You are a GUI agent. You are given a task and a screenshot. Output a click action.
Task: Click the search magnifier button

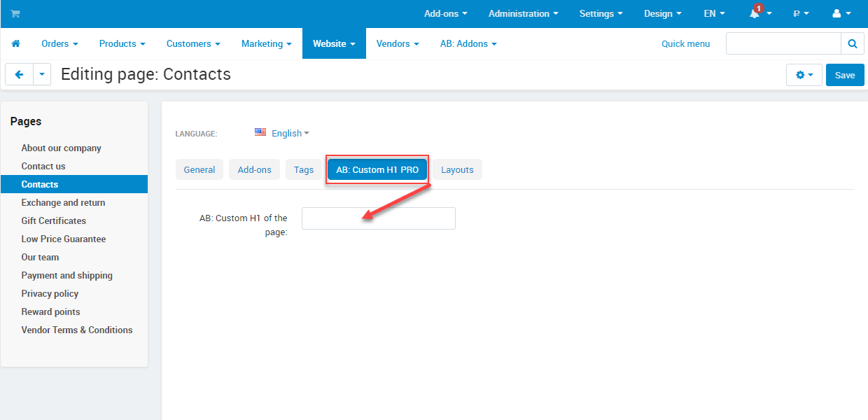[x=852, y=43]
